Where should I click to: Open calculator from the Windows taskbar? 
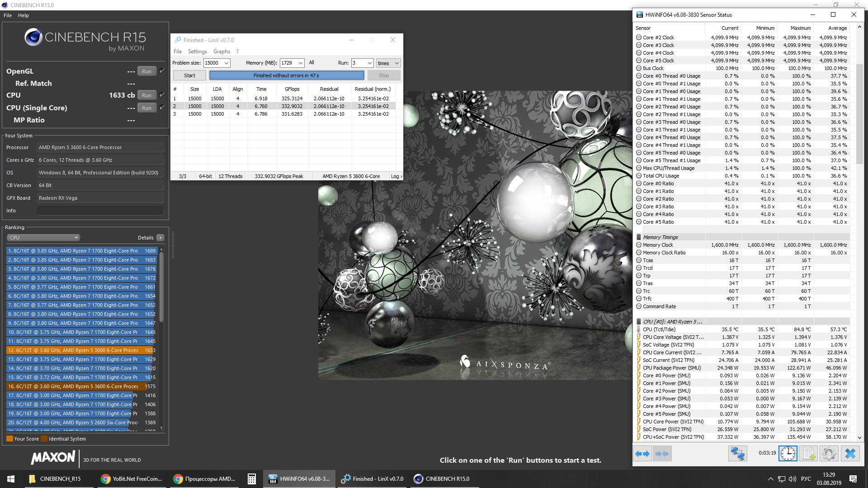coord(252,479)
